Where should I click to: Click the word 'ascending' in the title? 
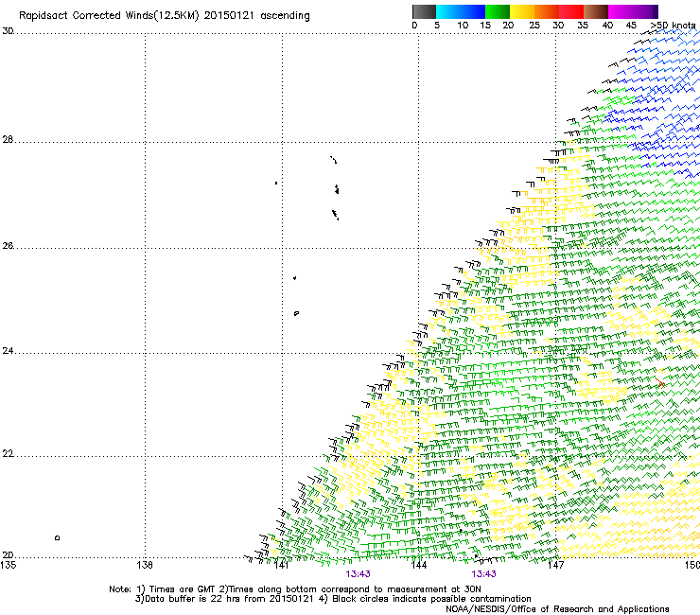[285, 16]
